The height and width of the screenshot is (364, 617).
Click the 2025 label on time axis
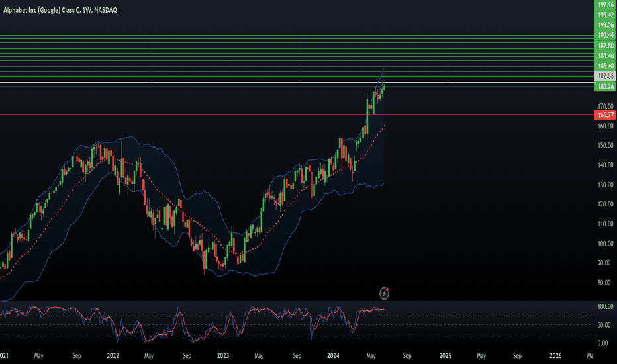(x=446, y=356)
